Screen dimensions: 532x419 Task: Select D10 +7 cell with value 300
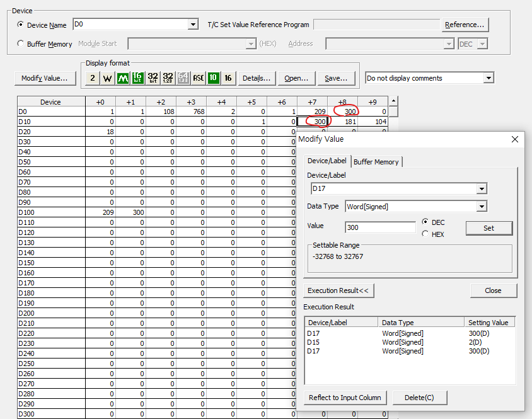click(312, 122)
